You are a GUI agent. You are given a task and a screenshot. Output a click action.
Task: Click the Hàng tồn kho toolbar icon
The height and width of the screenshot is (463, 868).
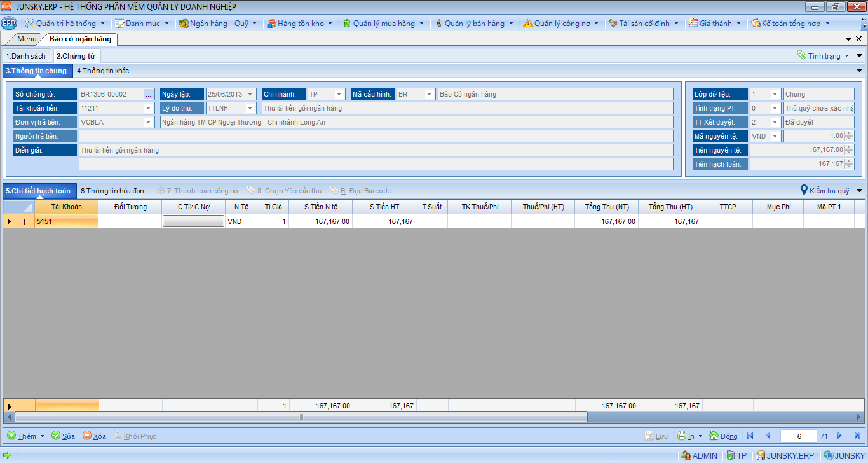click(x=271, y=24)
